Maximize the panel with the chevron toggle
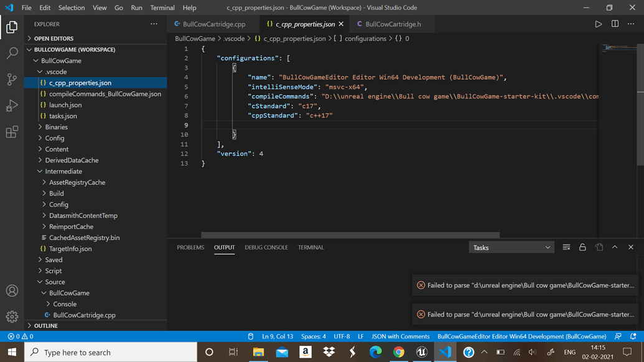The image size is (644, 362). 615,247
